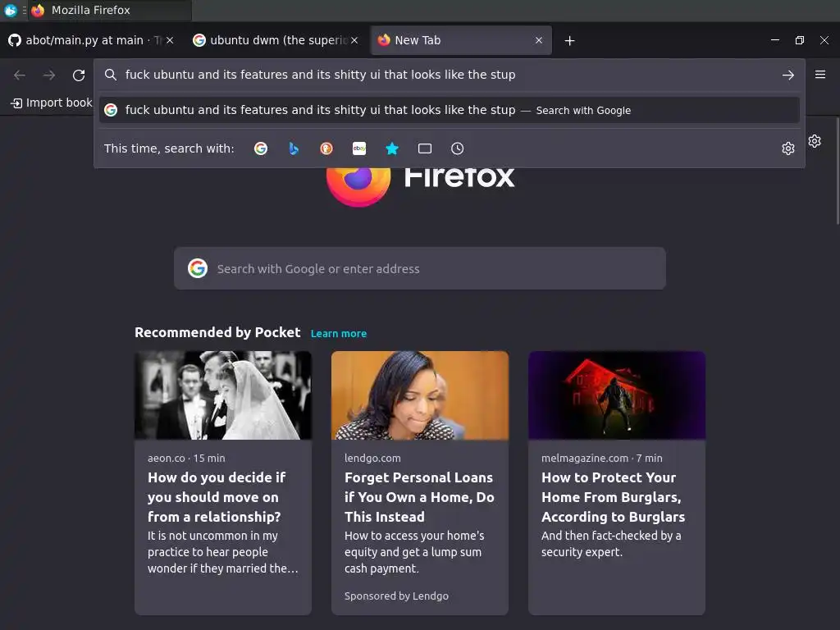This screenshot has width=840, height=630.
Task: Search open tabs using the tab icon
Action: click(425, 148)
